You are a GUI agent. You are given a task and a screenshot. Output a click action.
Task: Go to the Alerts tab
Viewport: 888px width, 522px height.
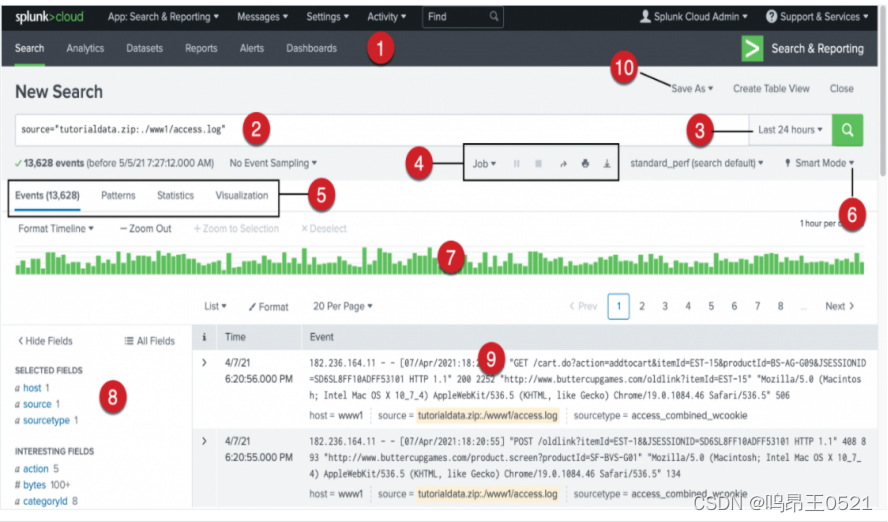click(251, 49)
